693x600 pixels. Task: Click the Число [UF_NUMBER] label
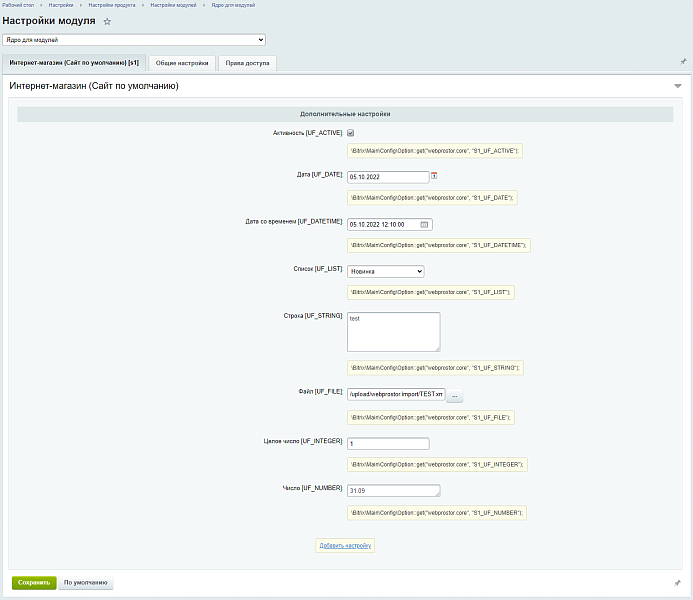312,488
